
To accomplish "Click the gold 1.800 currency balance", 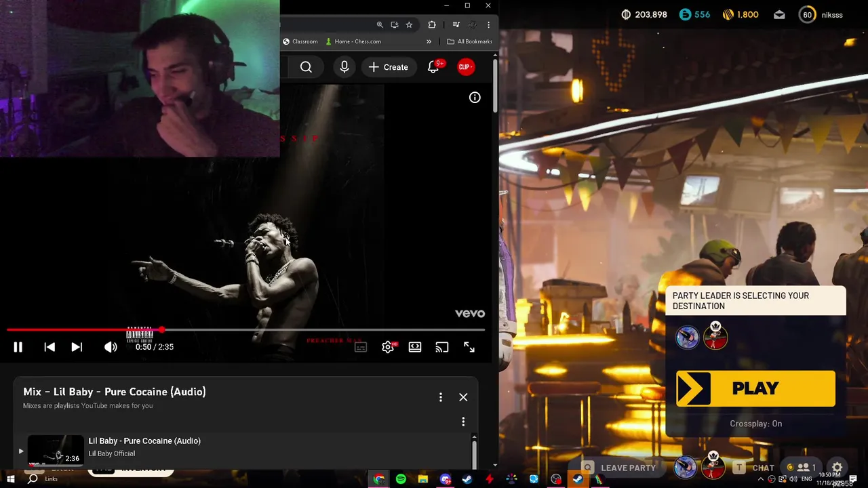I will pos(741,15).
